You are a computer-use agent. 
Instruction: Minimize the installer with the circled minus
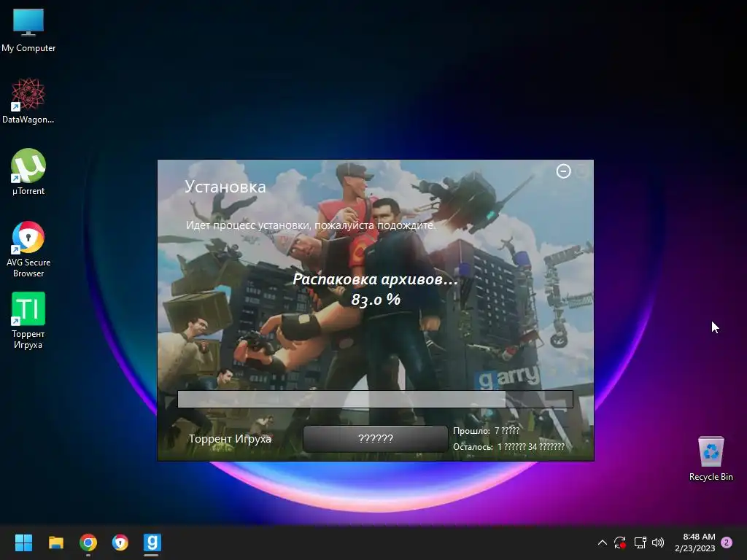(563, 171)
